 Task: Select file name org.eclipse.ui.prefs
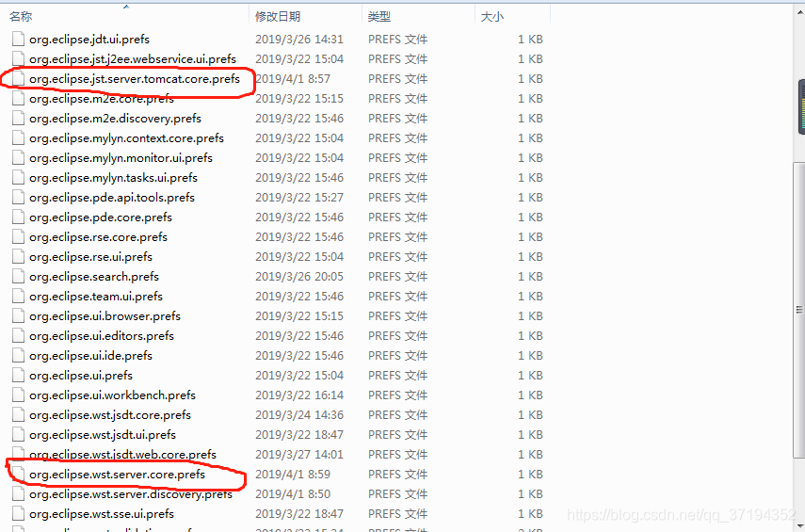(81, 376)
